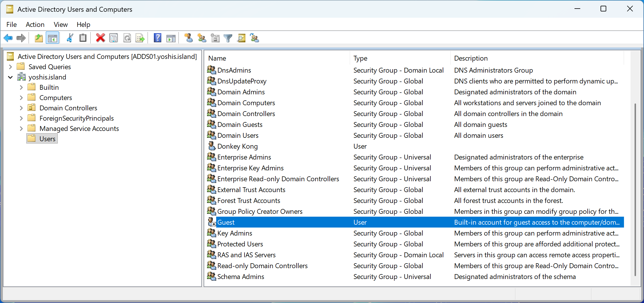Open filter options with the funnel icon
Image resolution: width=644 pixels, height=303 pixels.
[228, 38]
